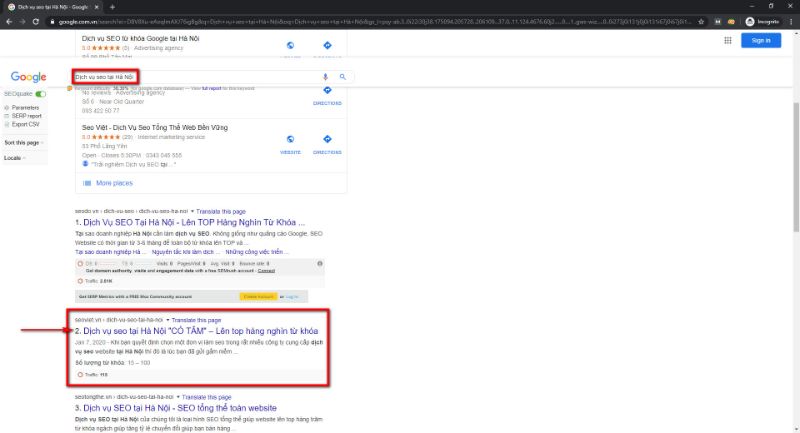Image resolution: width=800 pixels, height=433 pixels.
Task: Click the blue Sign in button
Action: [x=761, y=40]
